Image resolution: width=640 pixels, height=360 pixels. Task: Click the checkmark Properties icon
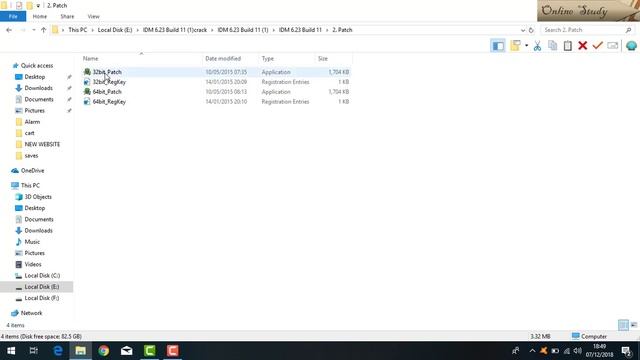pos(598,46)
